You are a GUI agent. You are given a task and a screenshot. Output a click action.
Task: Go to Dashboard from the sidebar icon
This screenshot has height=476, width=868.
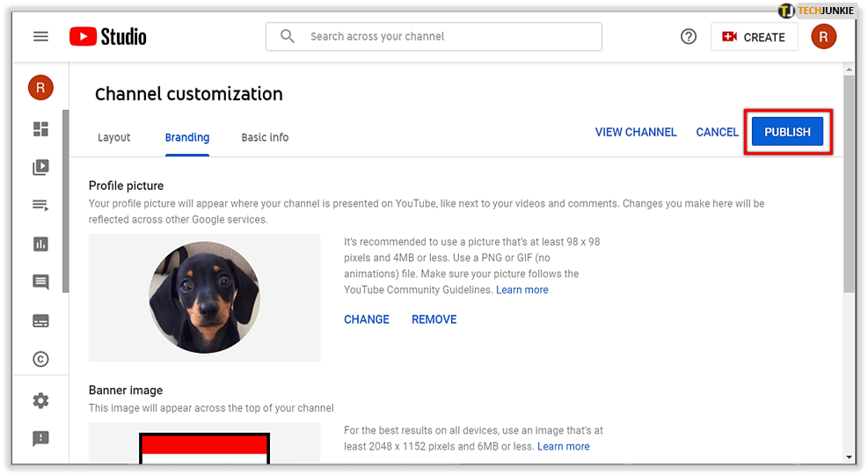pyautogui.click(x=40, y=129)
